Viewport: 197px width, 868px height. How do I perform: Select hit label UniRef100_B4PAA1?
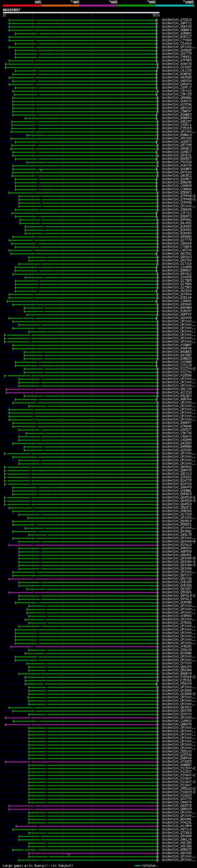click(177, 220)
